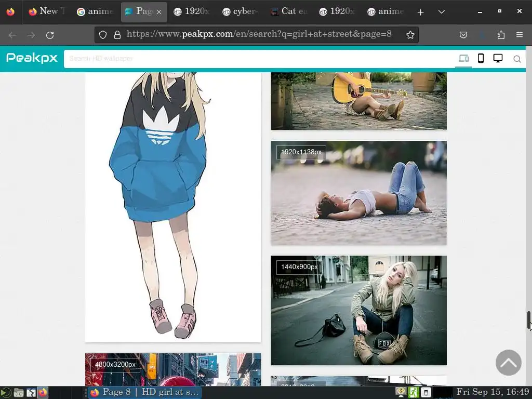Go to Peakpx home via logo

[x=32, y=58]
